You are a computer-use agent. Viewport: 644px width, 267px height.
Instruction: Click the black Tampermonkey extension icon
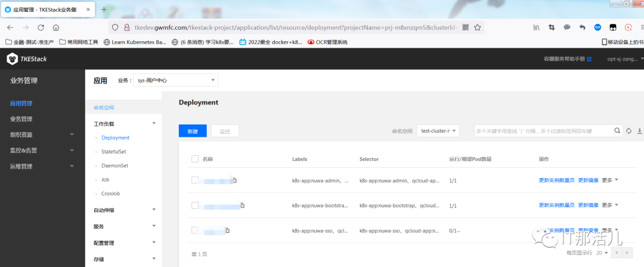tap(613, 27)
